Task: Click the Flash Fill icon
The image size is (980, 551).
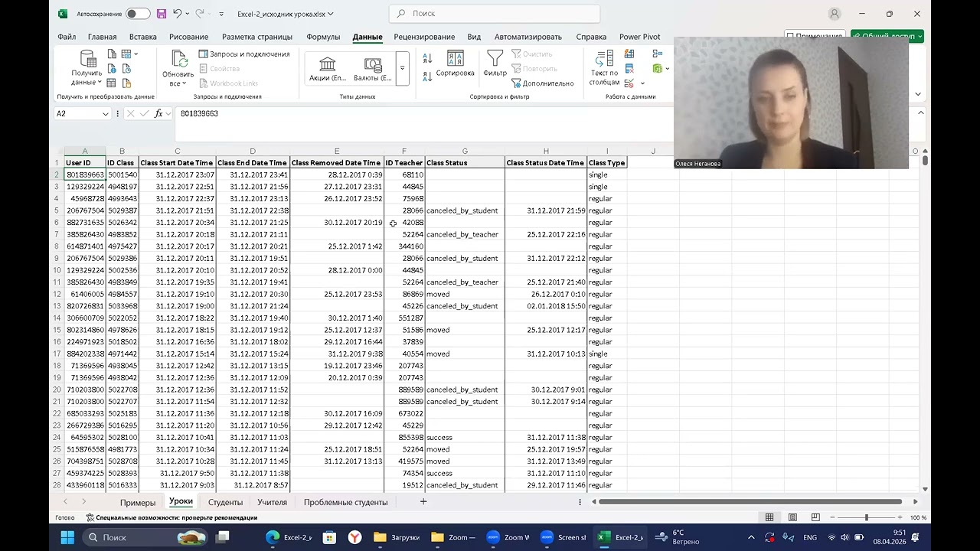Action: coord(629,54)
